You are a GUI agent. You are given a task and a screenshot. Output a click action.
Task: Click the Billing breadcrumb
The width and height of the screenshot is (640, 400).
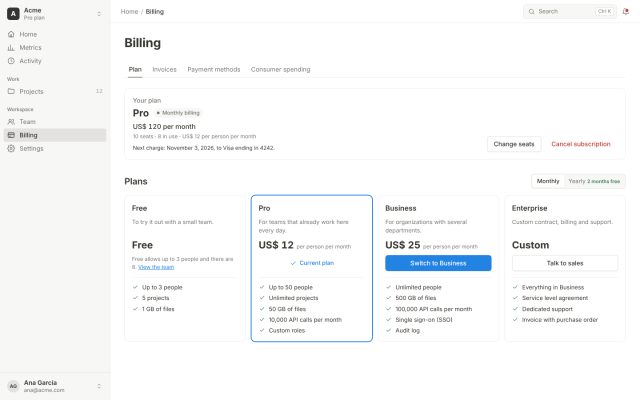click(155, 11)
